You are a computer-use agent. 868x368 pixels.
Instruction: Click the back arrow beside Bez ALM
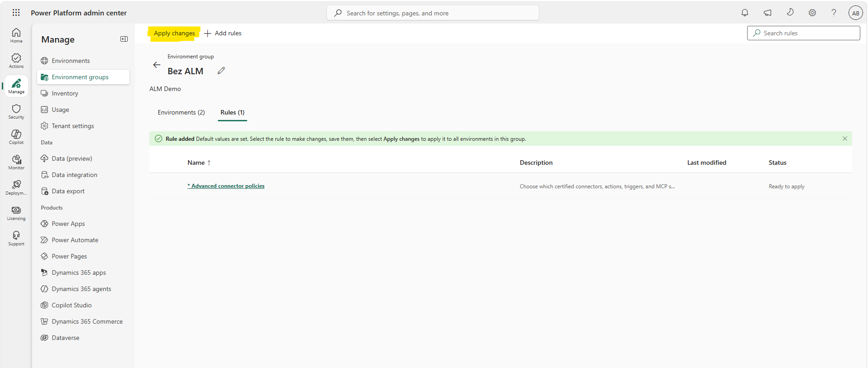point(157,65)
